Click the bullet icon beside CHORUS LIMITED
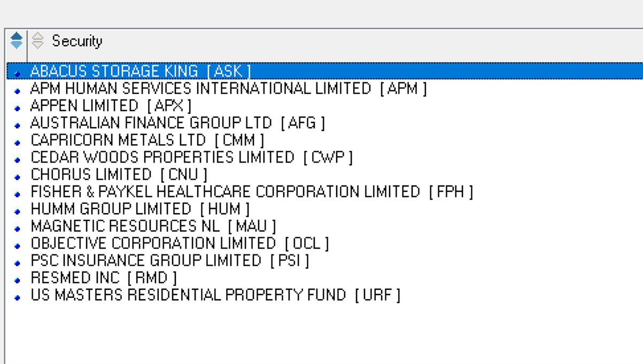 coord(18,177)
